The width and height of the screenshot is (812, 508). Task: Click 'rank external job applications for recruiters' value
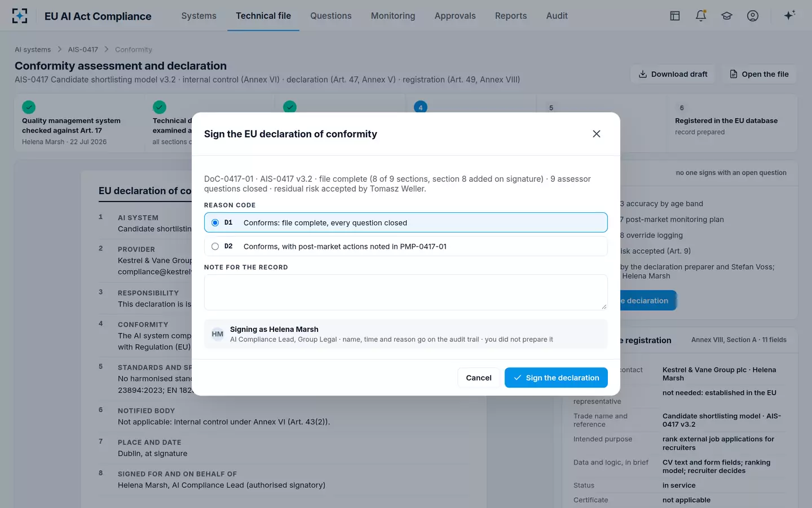[718, 443]
